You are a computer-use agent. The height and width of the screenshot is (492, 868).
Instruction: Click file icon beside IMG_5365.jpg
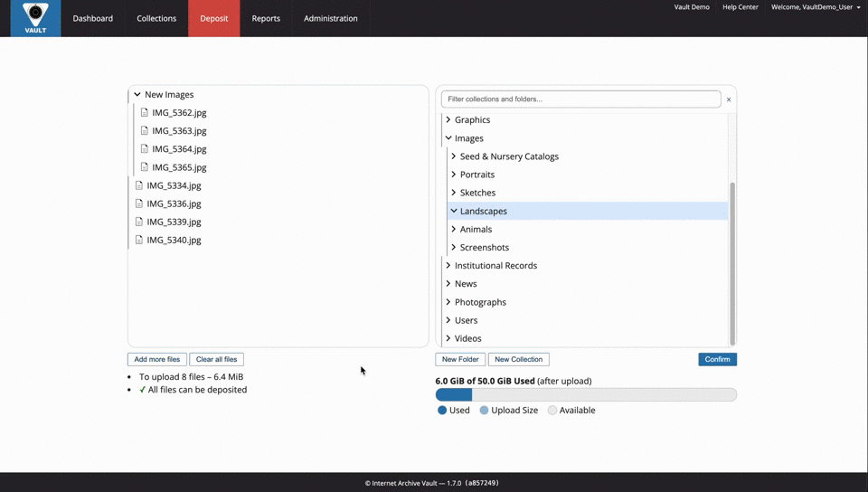coord(145,167)
